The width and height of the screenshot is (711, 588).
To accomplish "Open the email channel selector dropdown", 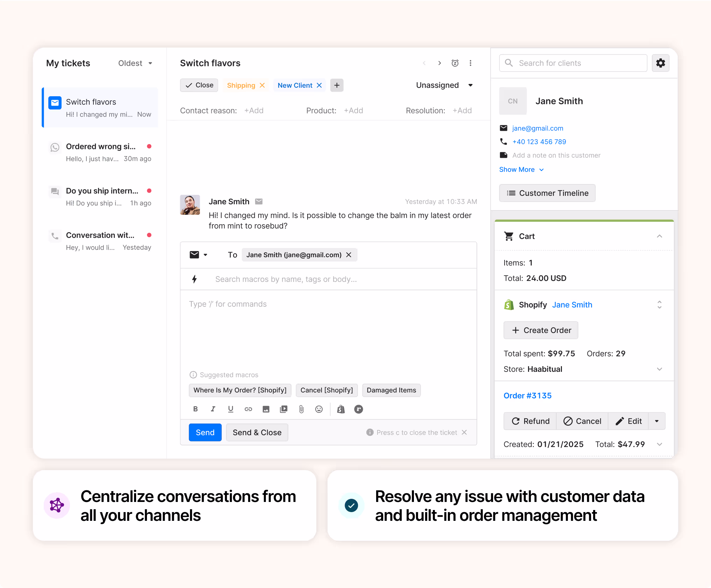I will [x=199, y=255].
